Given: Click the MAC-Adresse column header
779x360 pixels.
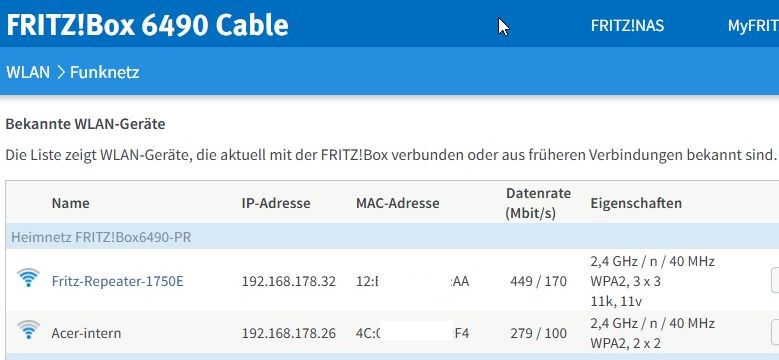Looking at the screenshot, I should click(397, 203).
